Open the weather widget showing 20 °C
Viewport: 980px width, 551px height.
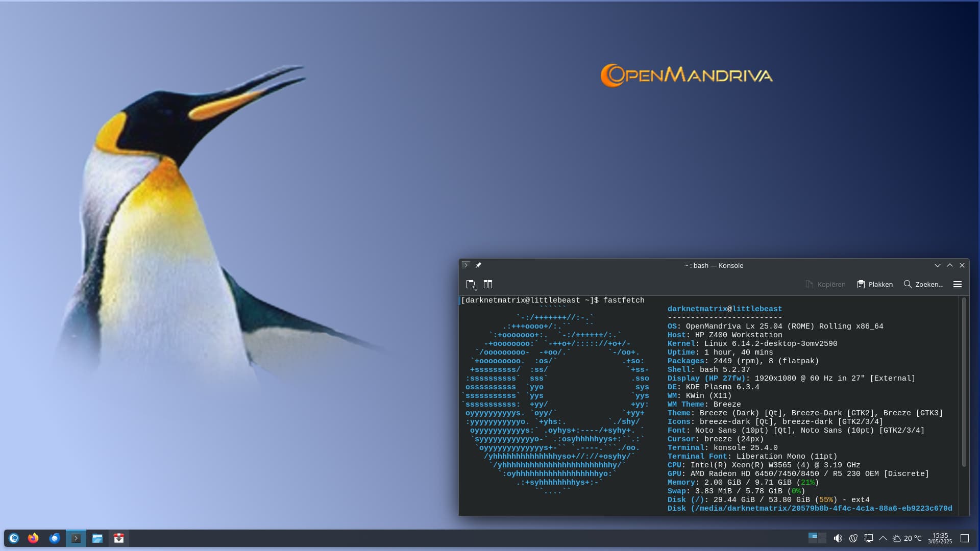pos(907,538)
